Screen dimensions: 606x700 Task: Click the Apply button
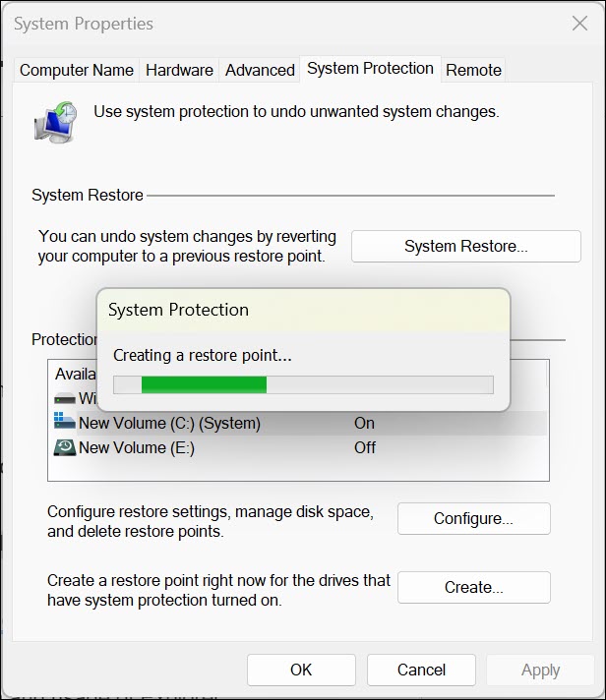(x=540, y=670)
